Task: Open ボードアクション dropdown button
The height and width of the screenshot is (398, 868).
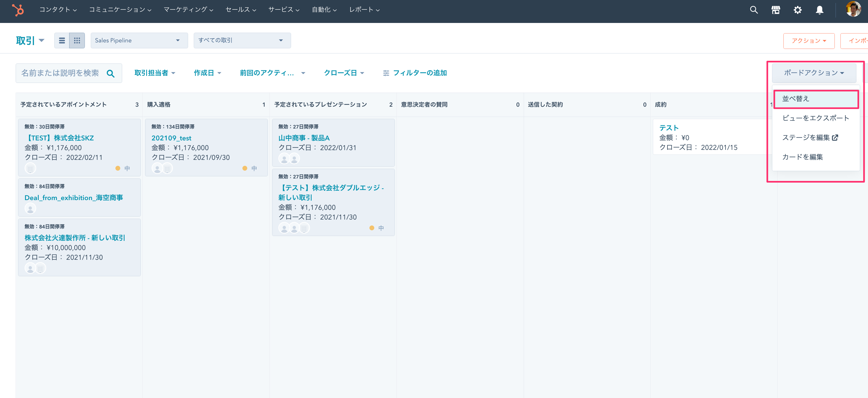Action: 814,73
